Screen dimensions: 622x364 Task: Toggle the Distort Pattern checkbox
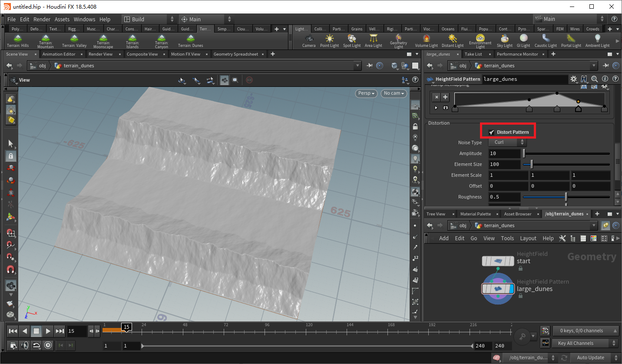click(491, 132)
